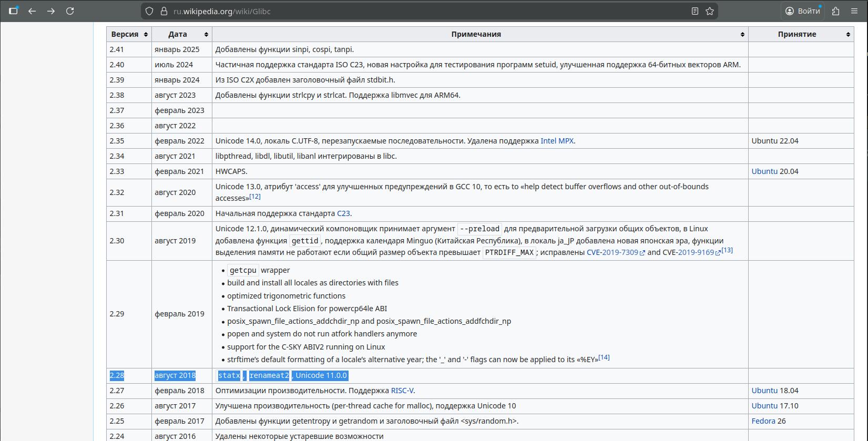The image size is (868, 441).
Task: Click the Войти account button
Action: 802,11
